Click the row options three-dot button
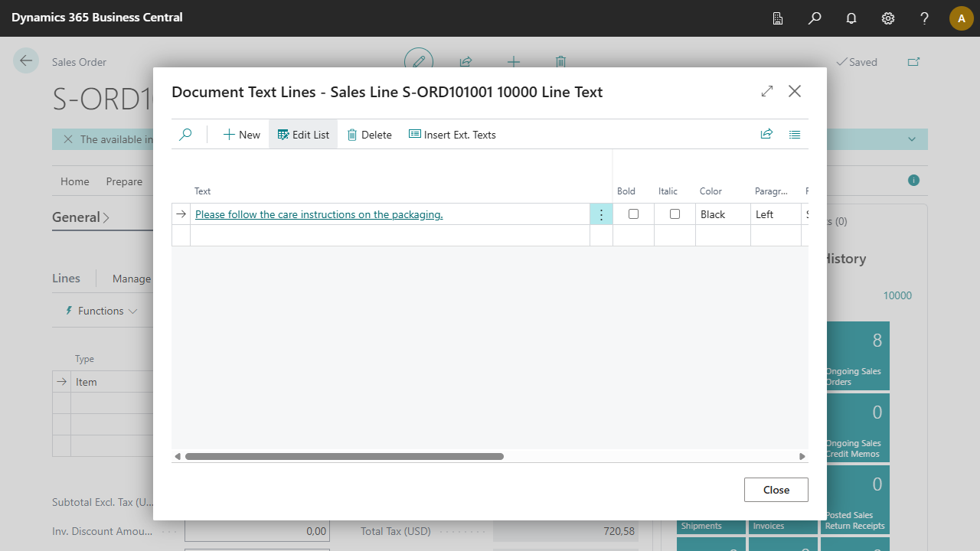Viewport: 980px width, 551px height. 601,215
